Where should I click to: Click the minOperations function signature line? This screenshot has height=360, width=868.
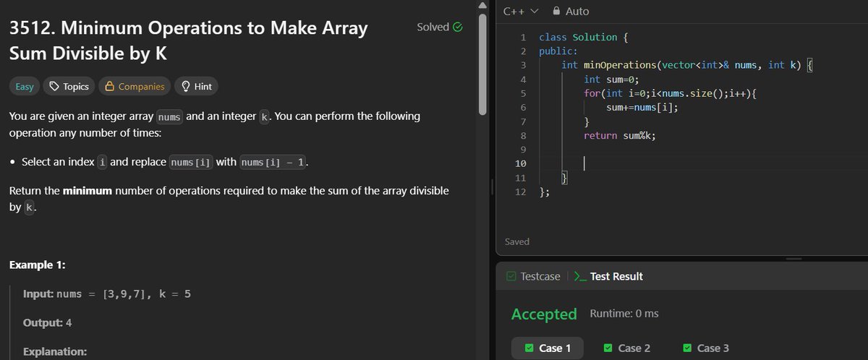(688, 65)
